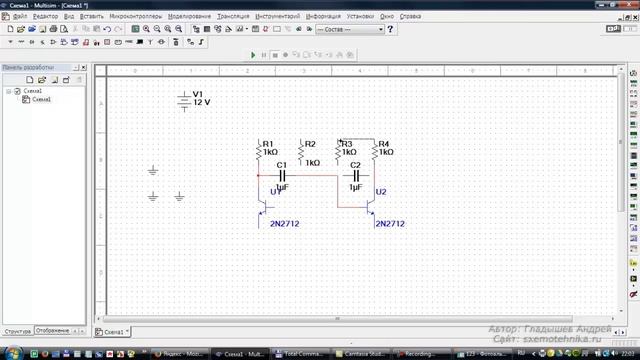Switch to the Структура tab

click(x=18, y=331)
